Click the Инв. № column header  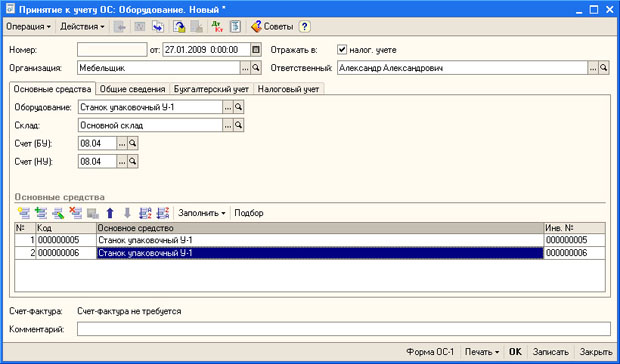click(x=575, y=228)
